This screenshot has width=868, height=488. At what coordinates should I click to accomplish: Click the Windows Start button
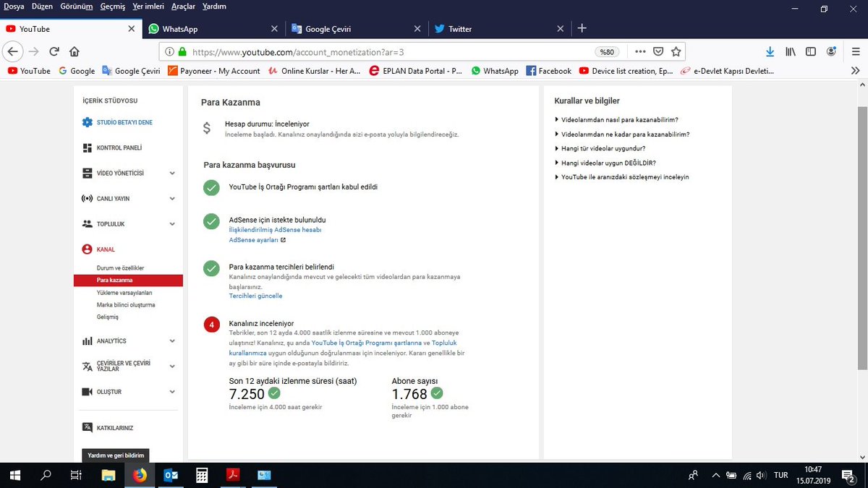(x=15, y=475)
